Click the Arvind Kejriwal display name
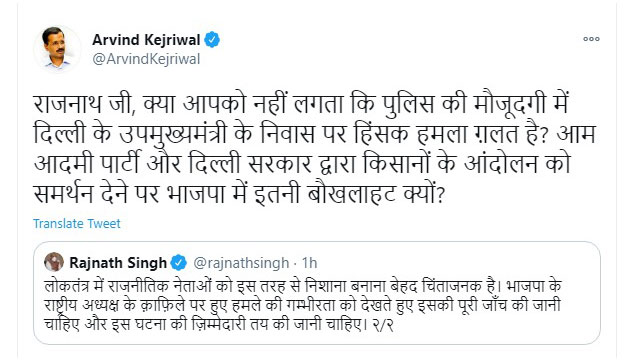This screenshot has width=640, height=360. pos(146,40)
